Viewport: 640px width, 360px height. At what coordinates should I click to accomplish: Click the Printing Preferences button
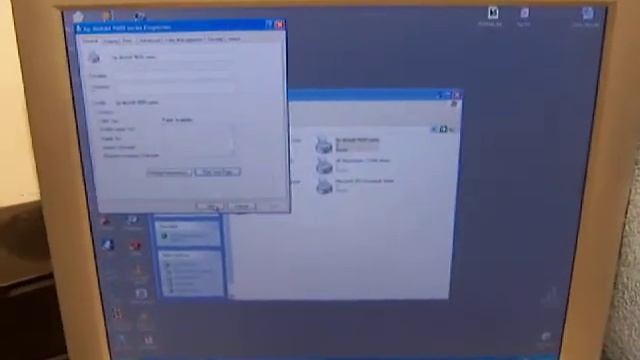tap(169, 173)
